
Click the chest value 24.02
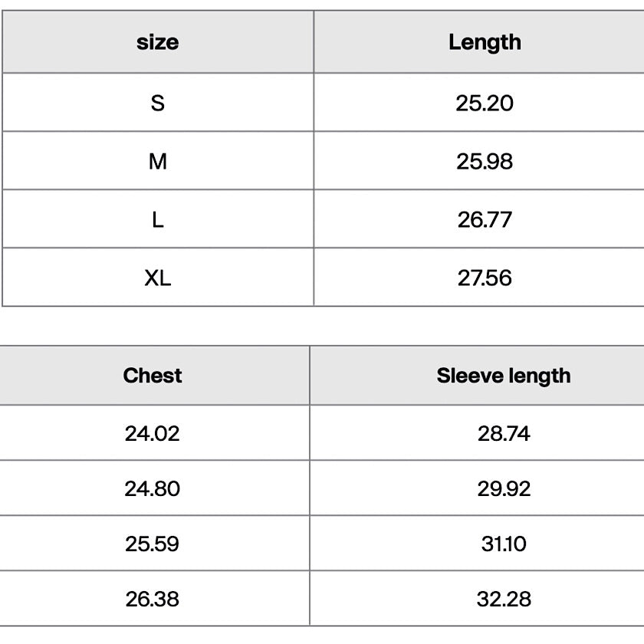(153, 433)
